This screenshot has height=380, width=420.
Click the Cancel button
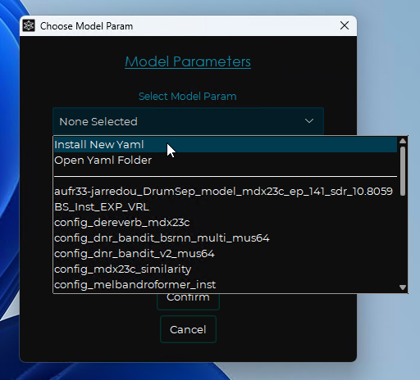click(x=188, y=329)
